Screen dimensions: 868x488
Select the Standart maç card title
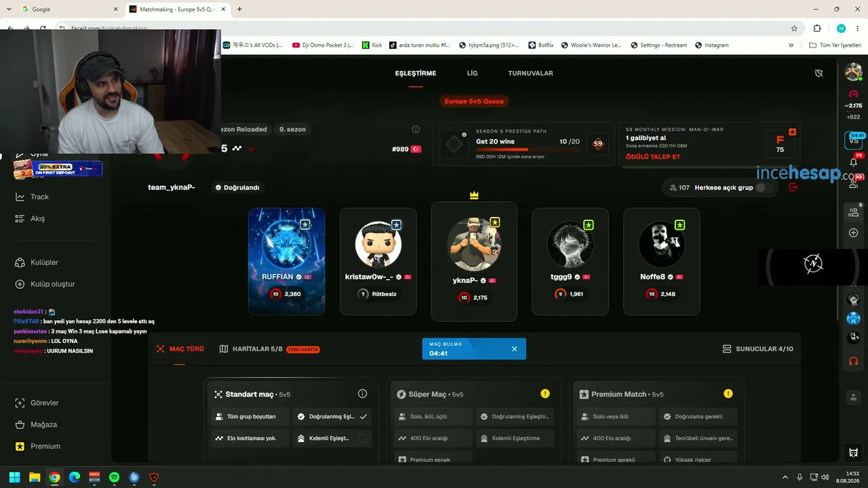click(250, 394)
